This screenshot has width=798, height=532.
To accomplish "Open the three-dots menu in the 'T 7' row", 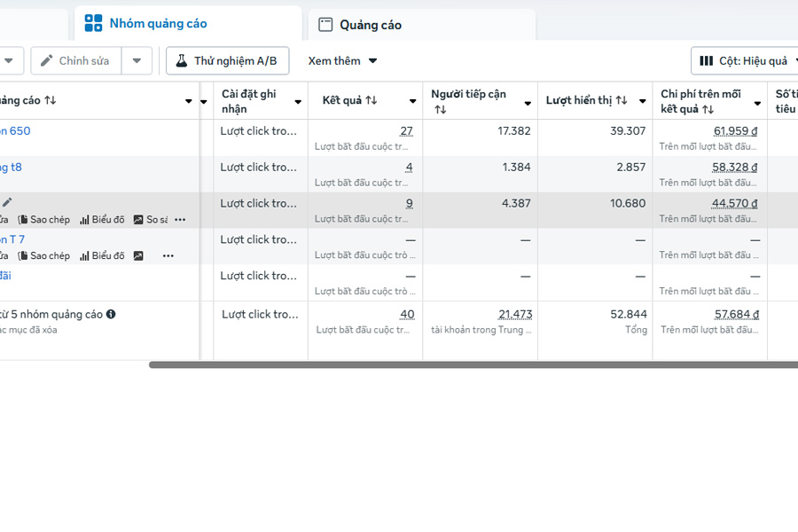I will [168, 255].
